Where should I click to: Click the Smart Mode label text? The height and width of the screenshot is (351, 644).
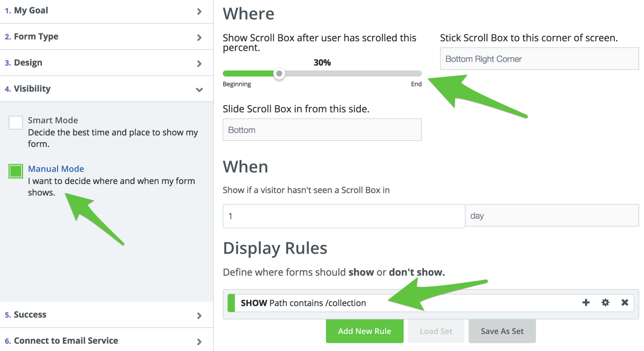point(53,120)
